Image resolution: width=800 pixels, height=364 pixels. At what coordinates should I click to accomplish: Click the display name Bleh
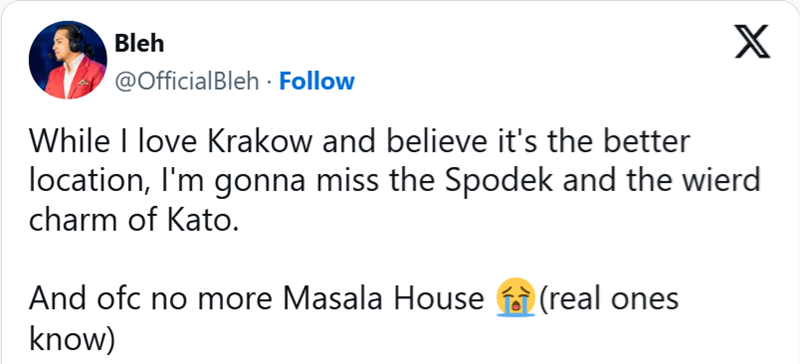139,44
